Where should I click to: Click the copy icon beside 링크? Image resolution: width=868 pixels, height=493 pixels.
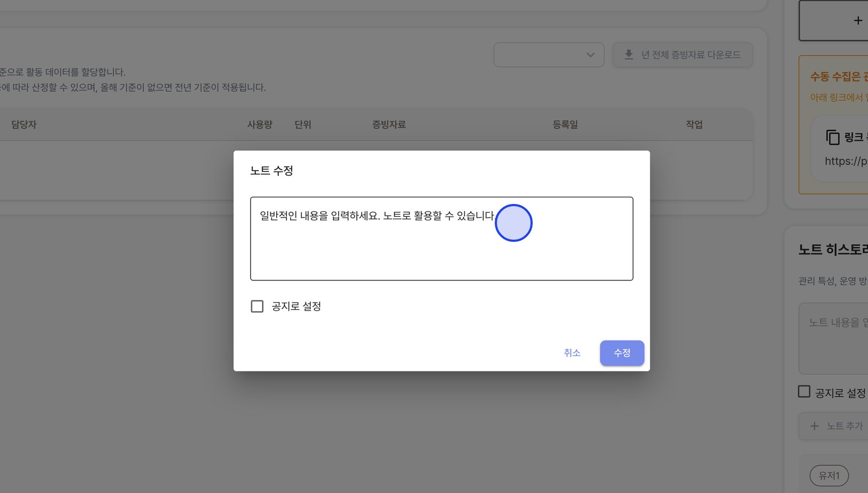coord(832,137)
